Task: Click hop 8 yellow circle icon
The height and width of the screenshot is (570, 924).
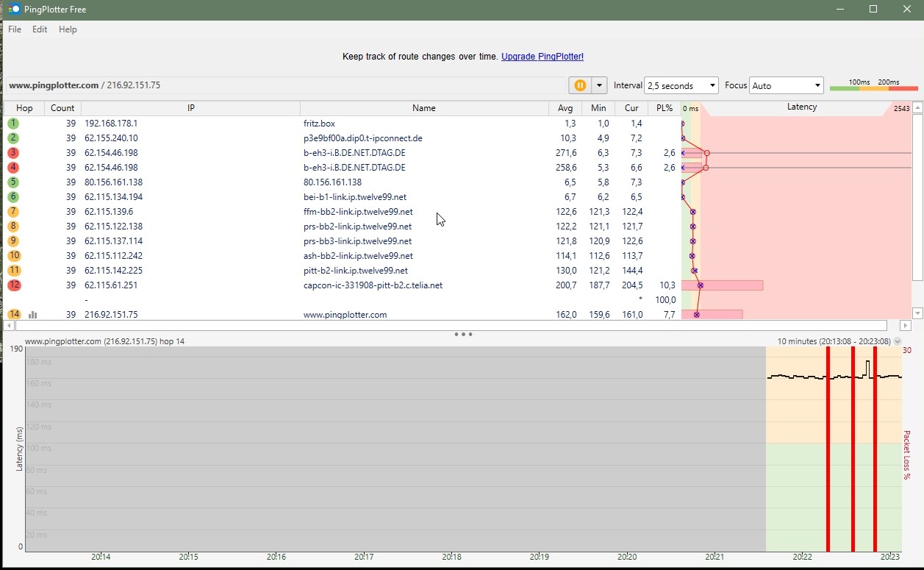Action: pyautogui.click(x=14, y=227)
